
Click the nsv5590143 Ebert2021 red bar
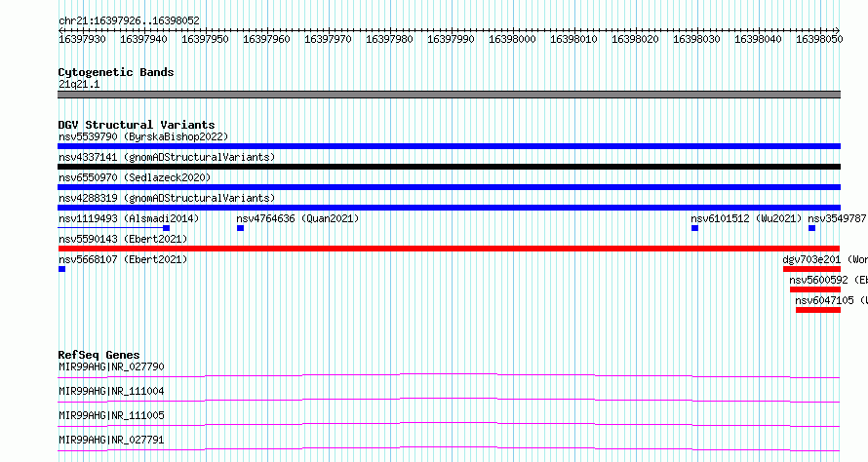tap(449, 249)
